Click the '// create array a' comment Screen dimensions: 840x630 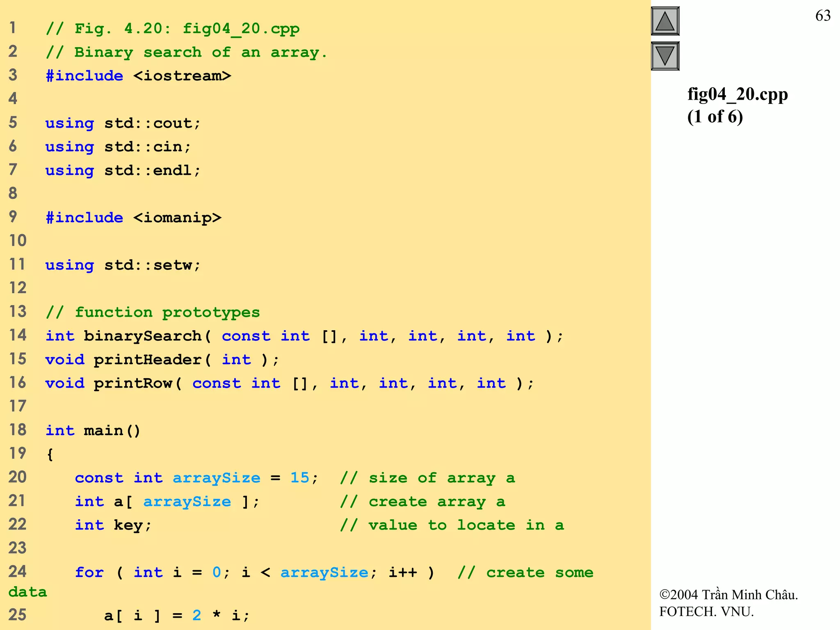422,502
